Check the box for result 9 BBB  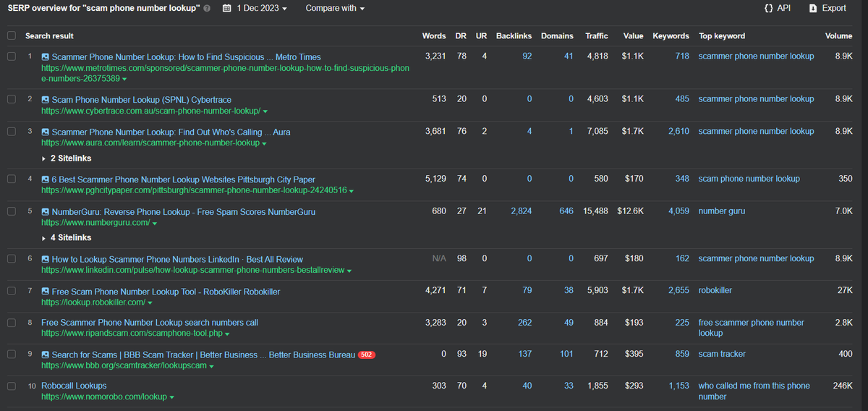coord(12,355)
